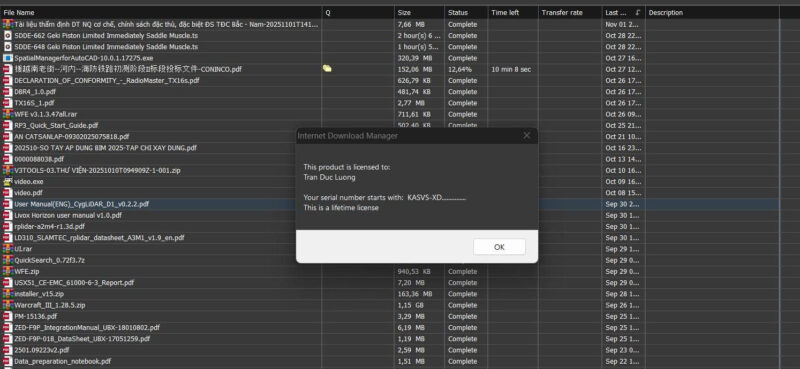Click the licensee name Tran Duc Luong
Viewport: 800px width, 369px height.
(x=330, y=178)
